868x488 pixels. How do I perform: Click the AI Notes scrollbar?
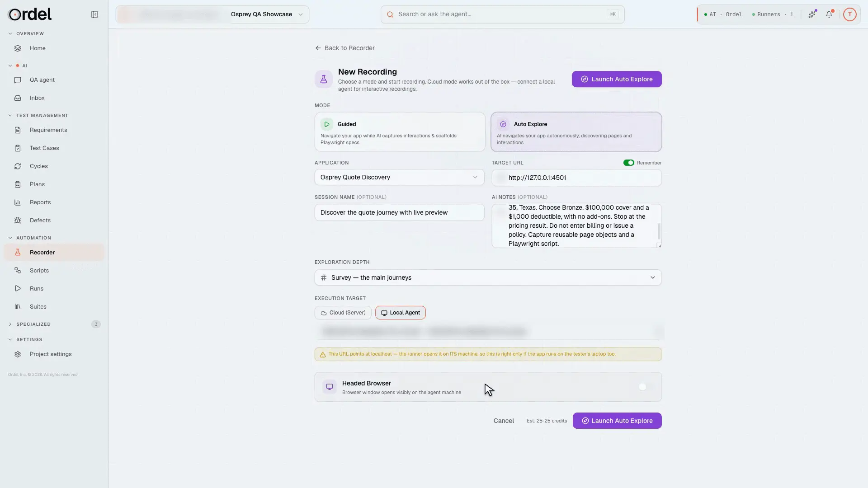pyautogui.click(x=659, y=231)
